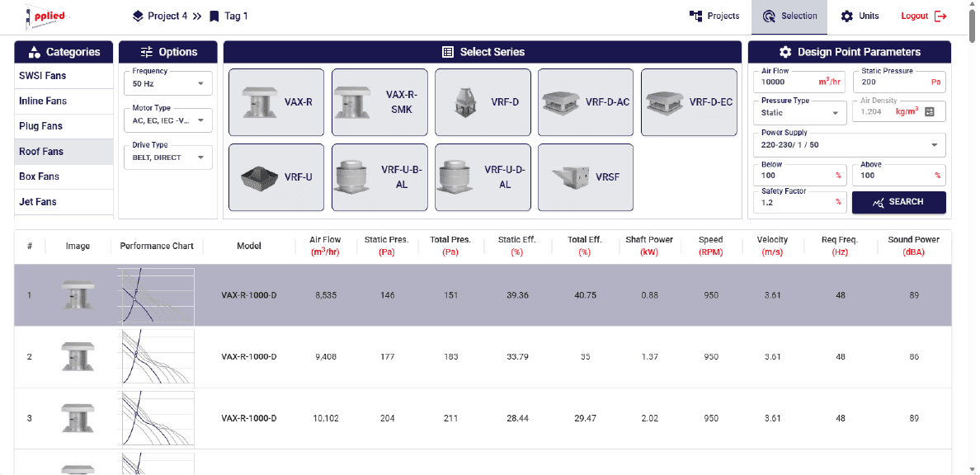Open the Units gear icon
The width and height of the screenshot is (980, 475).
(847, 16)
